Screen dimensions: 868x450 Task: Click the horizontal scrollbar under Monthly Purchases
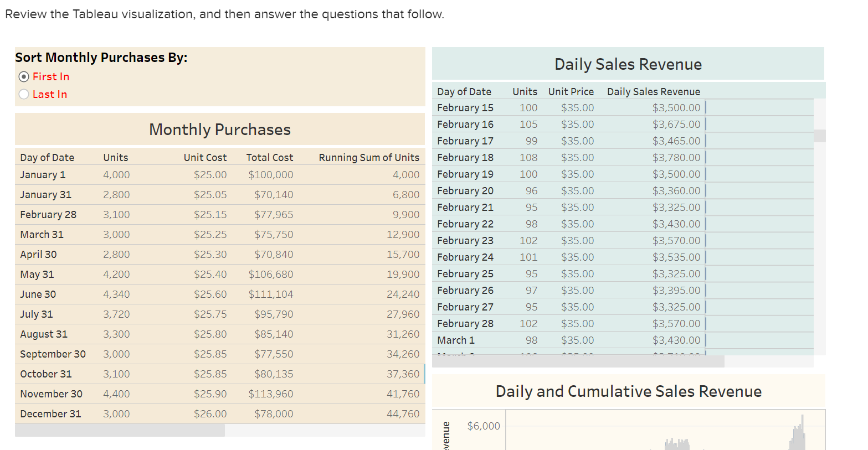pyautogui.click(x=119, y=430)
